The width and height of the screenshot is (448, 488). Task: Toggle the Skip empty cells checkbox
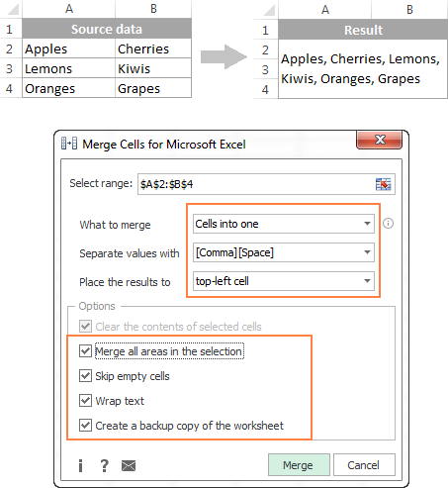tap(85, 376)
